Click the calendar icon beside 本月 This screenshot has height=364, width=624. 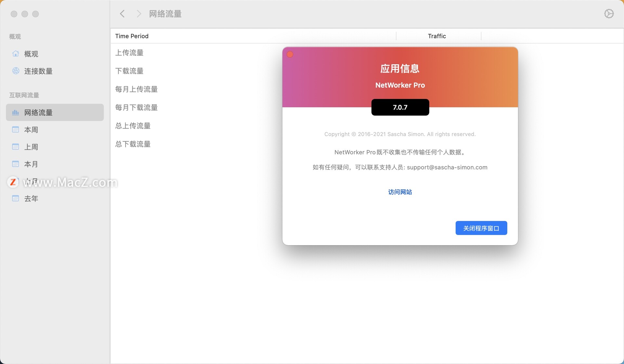(15, 164)
